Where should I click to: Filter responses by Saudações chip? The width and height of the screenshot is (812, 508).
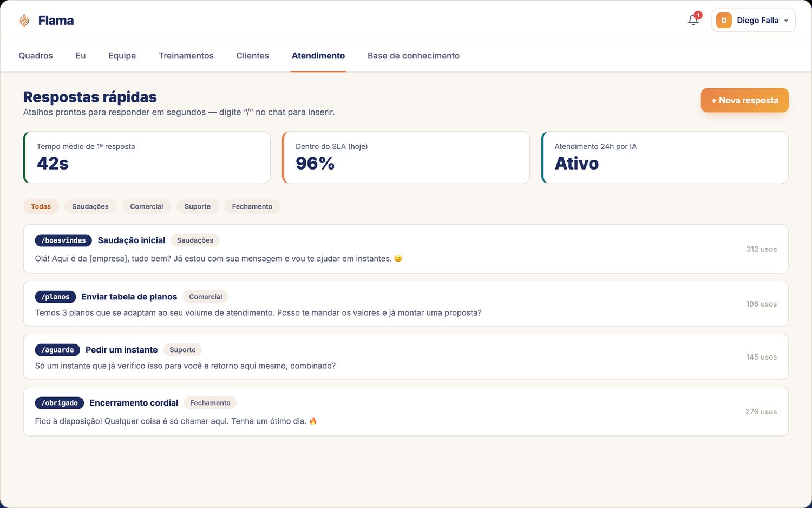coord(90,206)
